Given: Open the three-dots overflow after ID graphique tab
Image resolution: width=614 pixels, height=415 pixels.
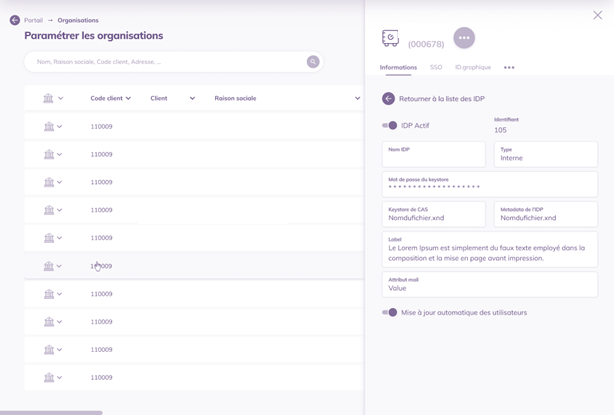Looking at the screenshot, I should 509,68.
